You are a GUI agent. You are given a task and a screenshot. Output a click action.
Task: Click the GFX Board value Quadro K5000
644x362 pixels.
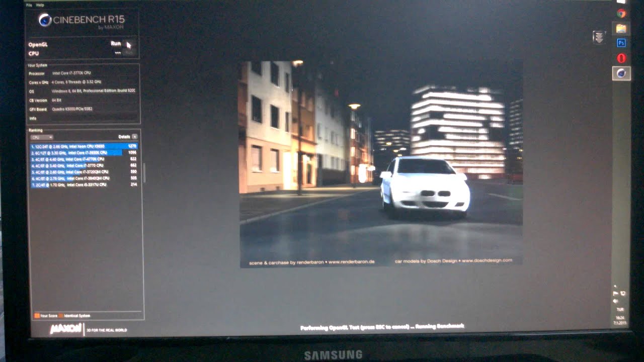[x=72, y=109]
